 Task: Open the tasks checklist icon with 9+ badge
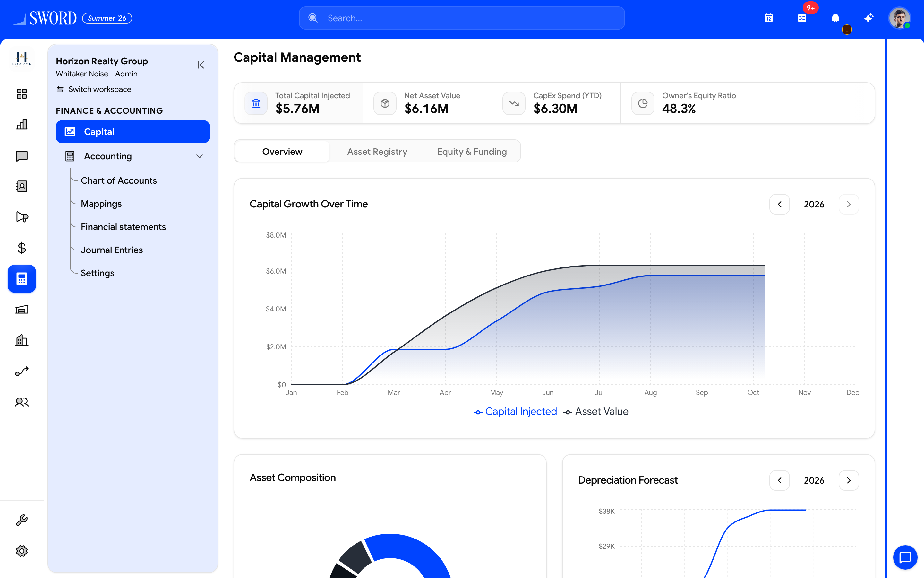pyautogui.click(x=802, y=18)
